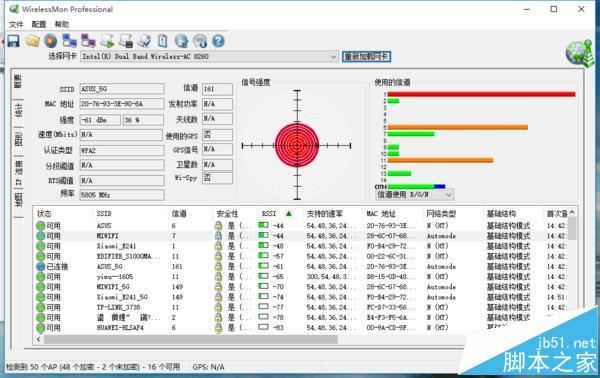Click the globe with info badge icon
This screenshot has width=600, height=378.
200,41
